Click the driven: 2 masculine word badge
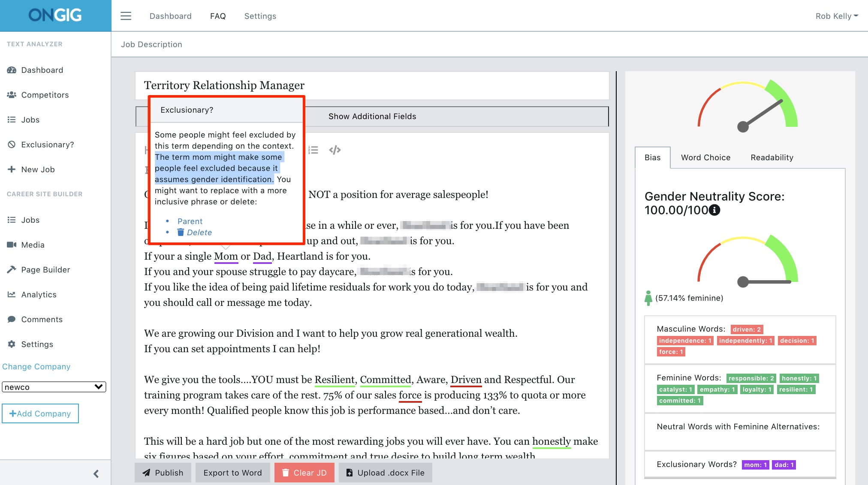 [746, 329]
